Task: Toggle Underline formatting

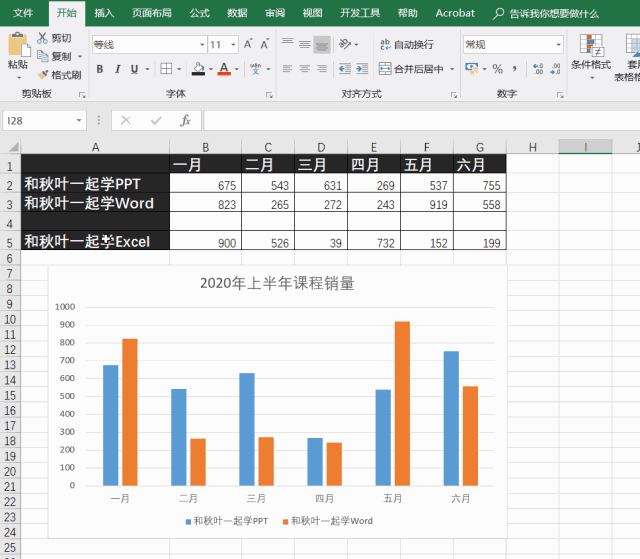Action: [134, 69]
